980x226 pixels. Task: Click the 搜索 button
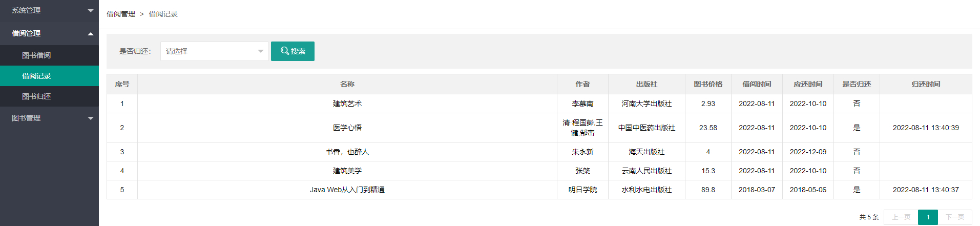(293, 51)
